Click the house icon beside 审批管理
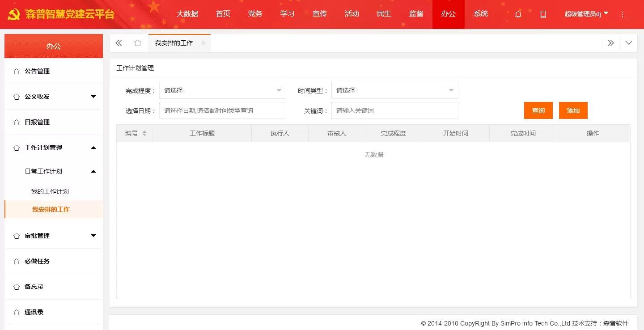The width and height of the screenshot is (644, 330). 17,236
